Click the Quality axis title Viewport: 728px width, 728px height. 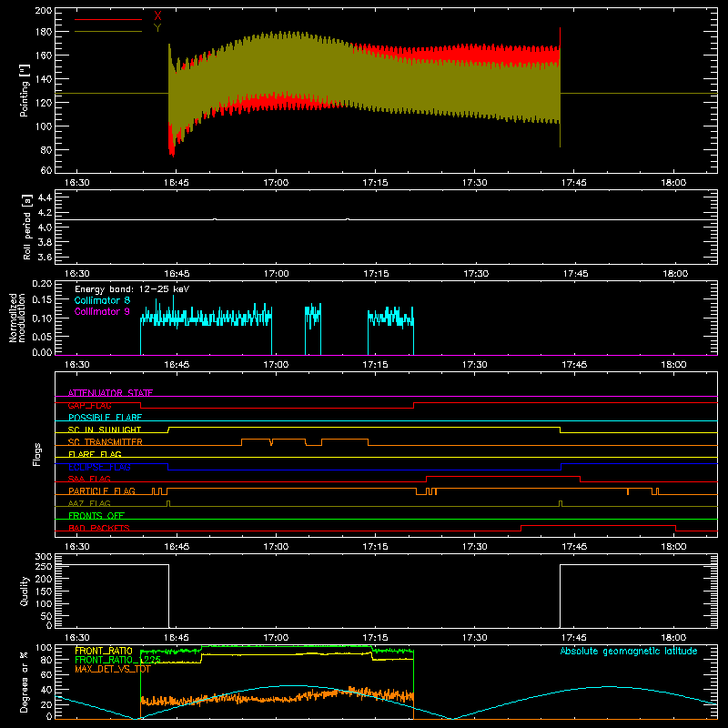(x=25, y=591)
